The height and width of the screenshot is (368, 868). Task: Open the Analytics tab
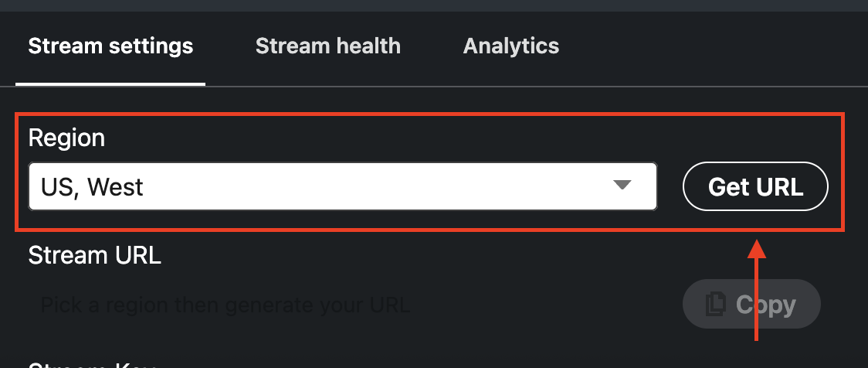coord(511,46)
